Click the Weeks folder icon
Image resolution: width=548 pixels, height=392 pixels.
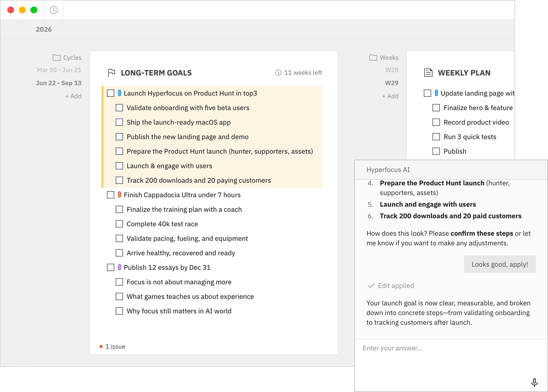(373, 58)
